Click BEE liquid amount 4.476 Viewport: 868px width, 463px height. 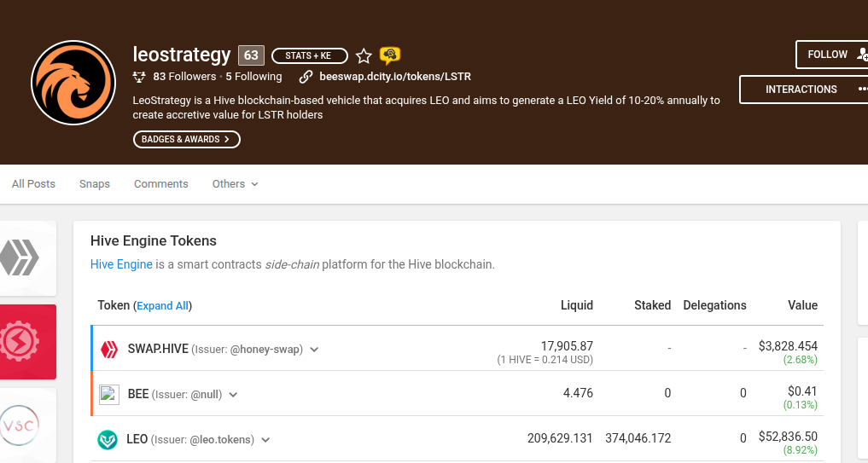click(578, 393)
